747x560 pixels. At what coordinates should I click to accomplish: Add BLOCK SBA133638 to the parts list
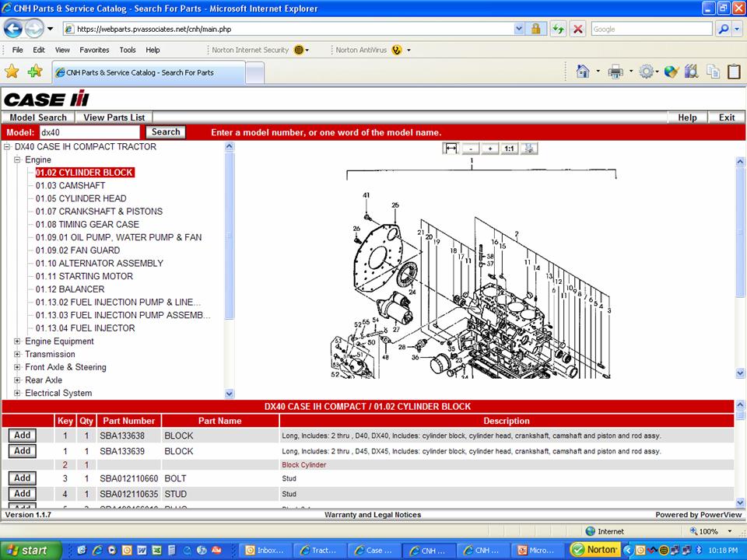[x=23, y=436]
